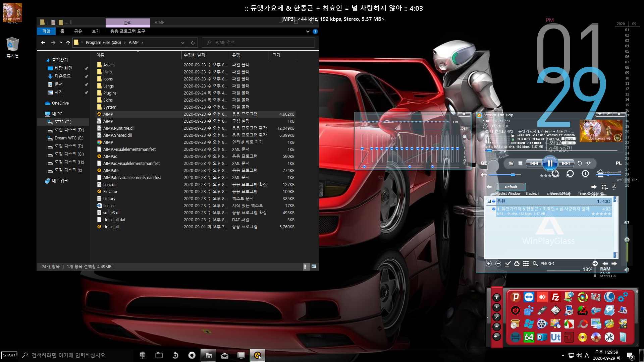The width and height of the screenshot is (644, 362).
Task: Open the 응용 프로그램 도구 ribbon tab
Action: pyautogui.click(x=128, y=31)
